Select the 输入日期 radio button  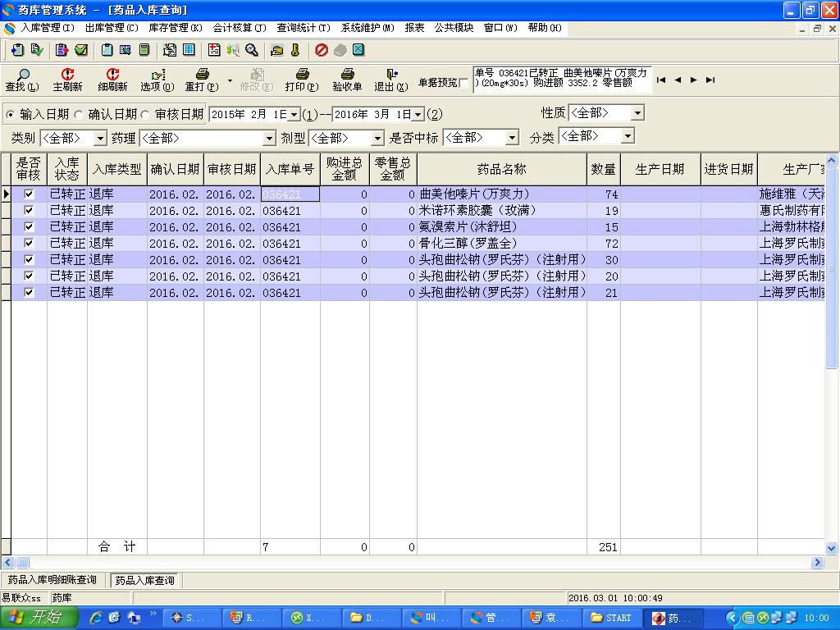(x=10, y=115)
